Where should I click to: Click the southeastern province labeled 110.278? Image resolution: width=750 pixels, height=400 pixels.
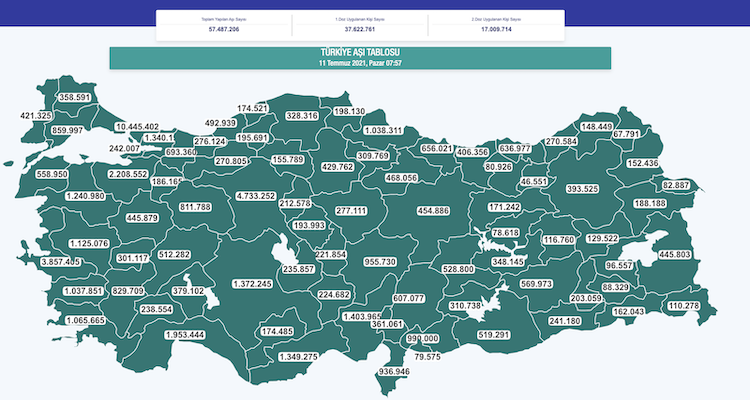click(691, 305)
